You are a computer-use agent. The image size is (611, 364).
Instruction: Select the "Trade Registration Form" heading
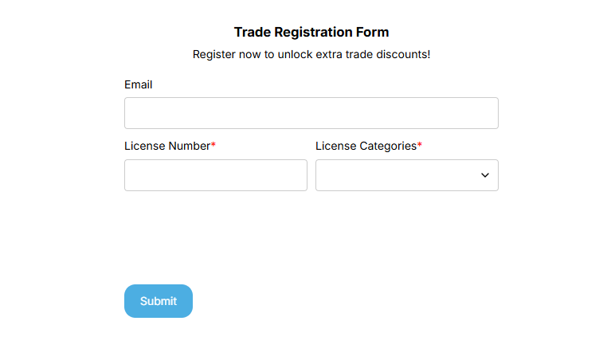311,33
